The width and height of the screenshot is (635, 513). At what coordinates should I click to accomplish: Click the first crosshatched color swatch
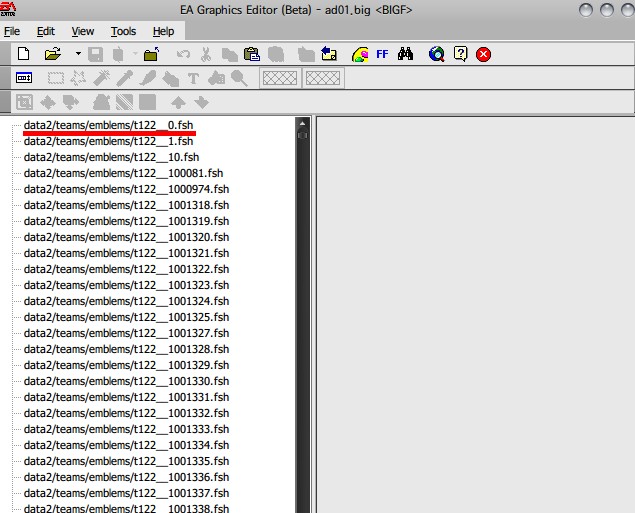click(x=280, y=78)
